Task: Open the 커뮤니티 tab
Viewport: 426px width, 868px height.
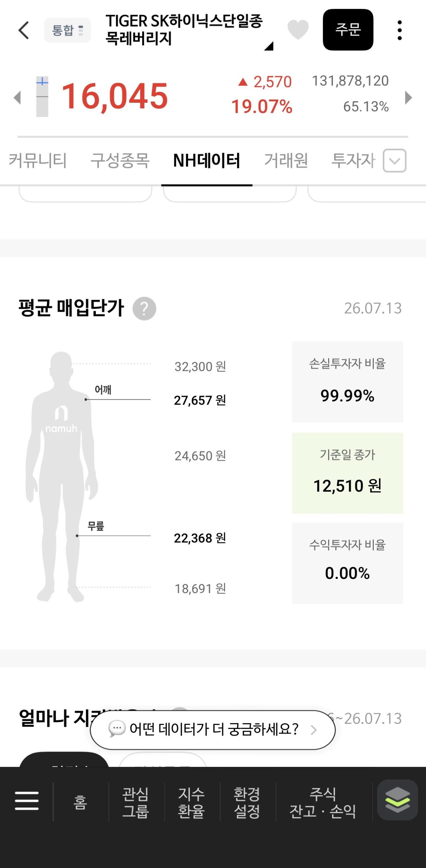Action: pyautogui.click(x=37, y=160)
